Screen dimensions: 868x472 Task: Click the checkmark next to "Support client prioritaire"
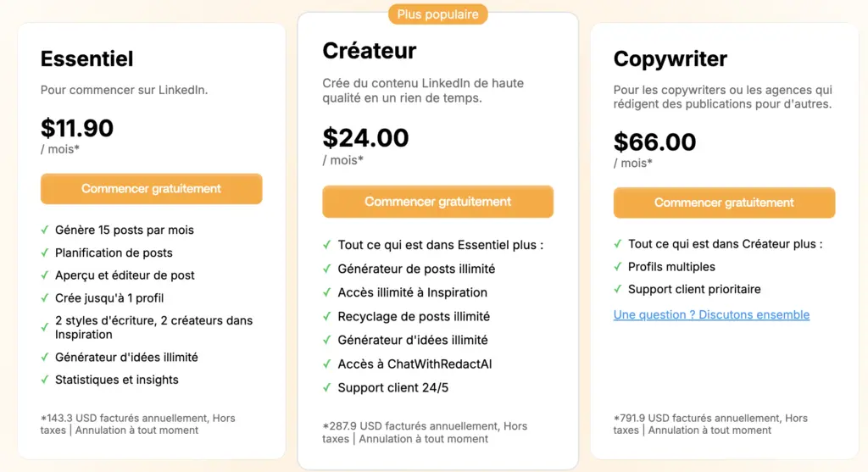[618, 289]
